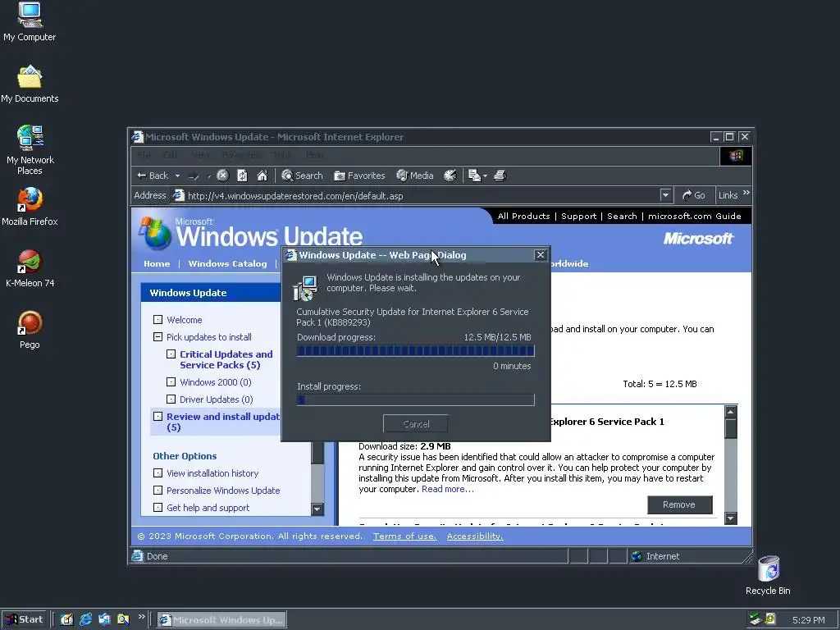Open the Media toolbar button
Image resolution: width=840 pixels, height=630 pixels.
tap(414, 176)
